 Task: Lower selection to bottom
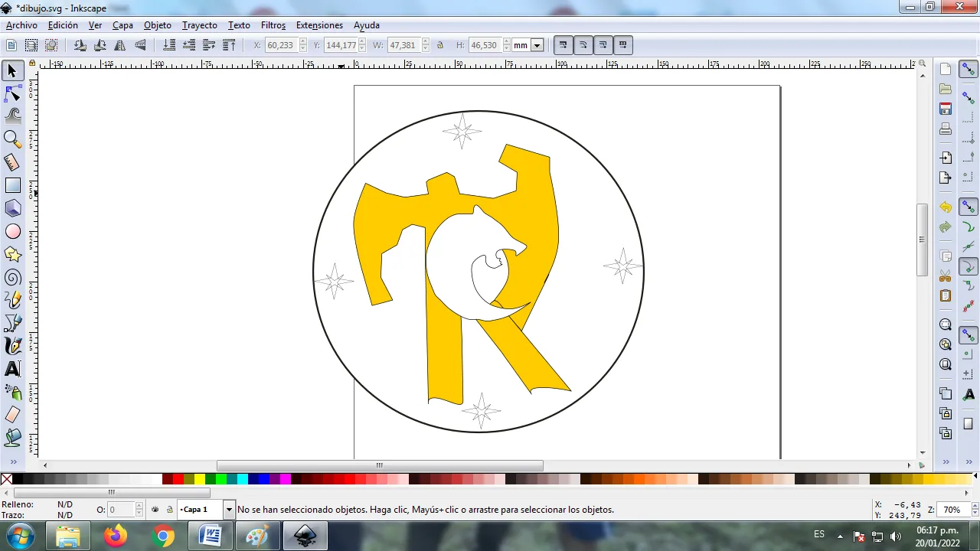(168, 45)
